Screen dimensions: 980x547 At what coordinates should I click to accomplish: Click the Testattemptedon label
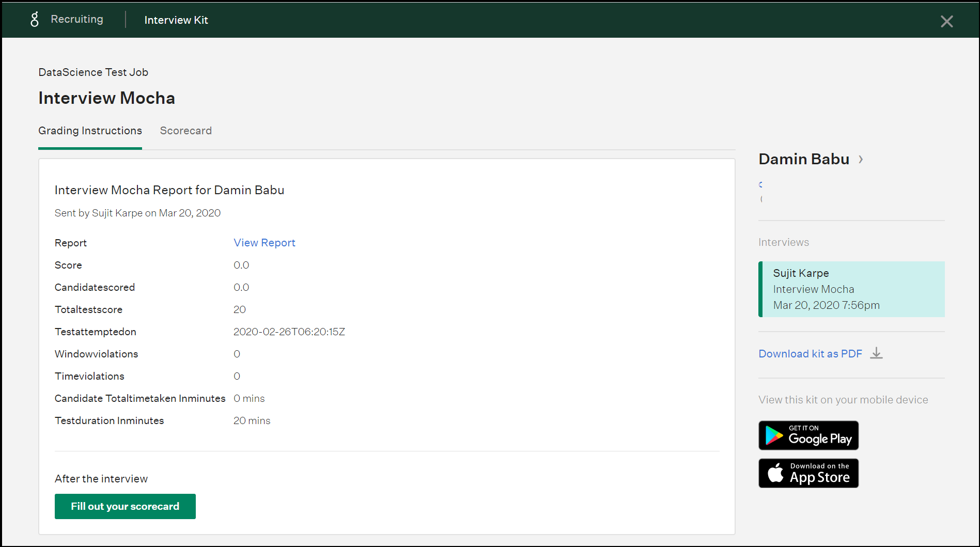[96, 332]
